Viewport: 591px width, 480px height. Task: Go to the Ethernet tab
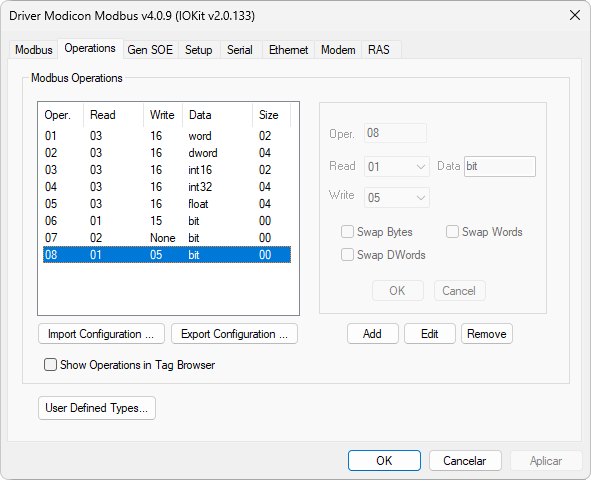pos(288,50)
